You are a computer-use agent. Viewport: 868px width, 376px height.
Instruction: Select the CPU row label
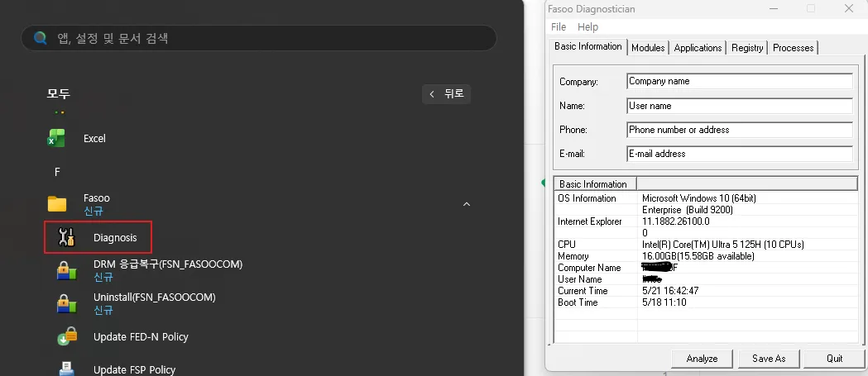click(568, 245)
